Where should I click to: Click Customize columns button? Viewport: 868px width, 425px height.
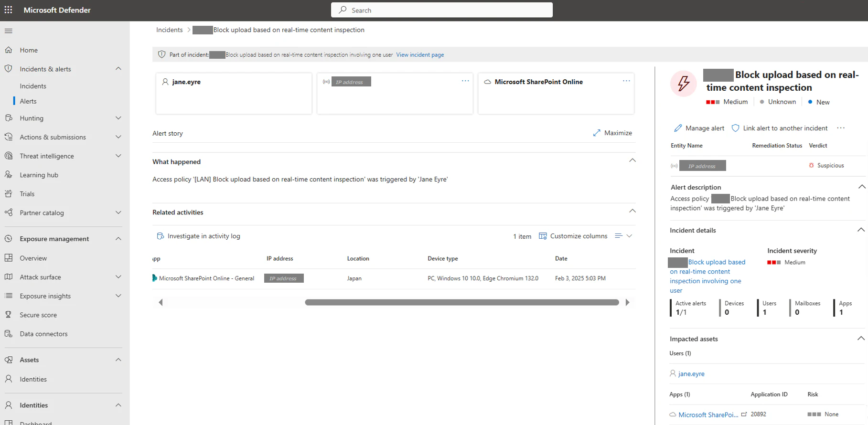pos(573,236)
